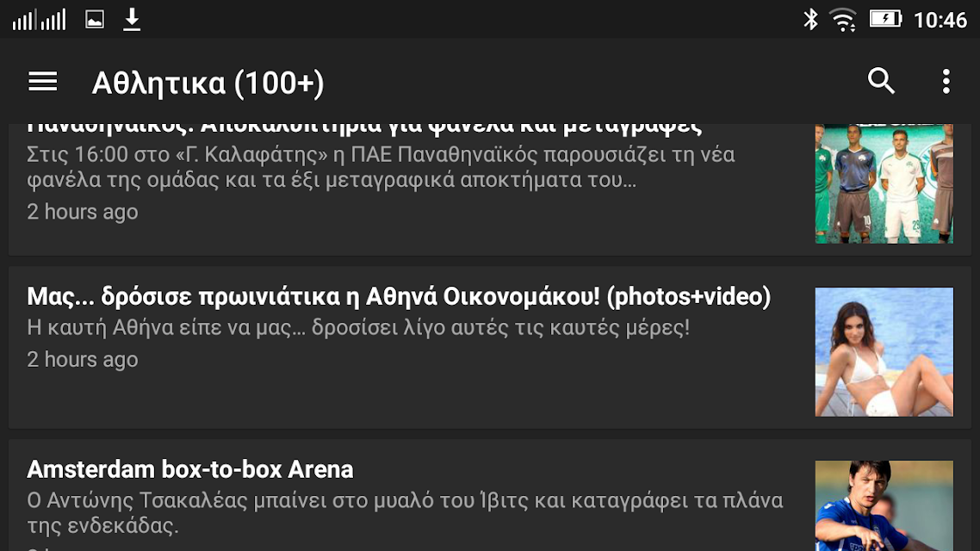The image size is (980, 551).
Task: Open the hamburger navigation menu
Action: (42, 82)
